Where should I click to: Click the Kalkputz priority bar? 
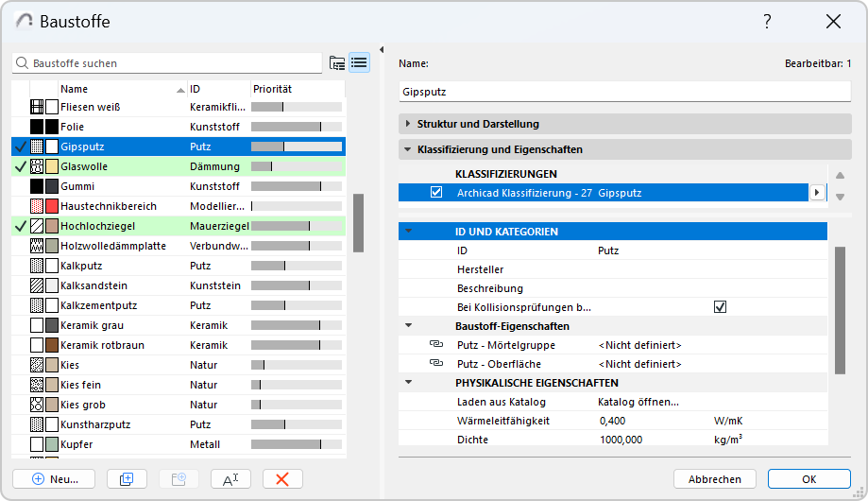[x=296, y=266]
